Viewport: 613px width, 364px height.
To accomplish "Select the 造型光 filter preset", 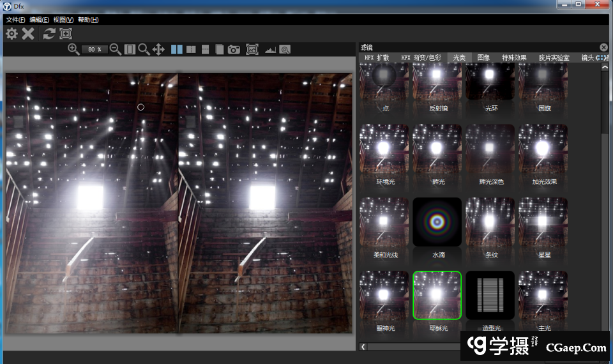I will [x=490, y=296].
